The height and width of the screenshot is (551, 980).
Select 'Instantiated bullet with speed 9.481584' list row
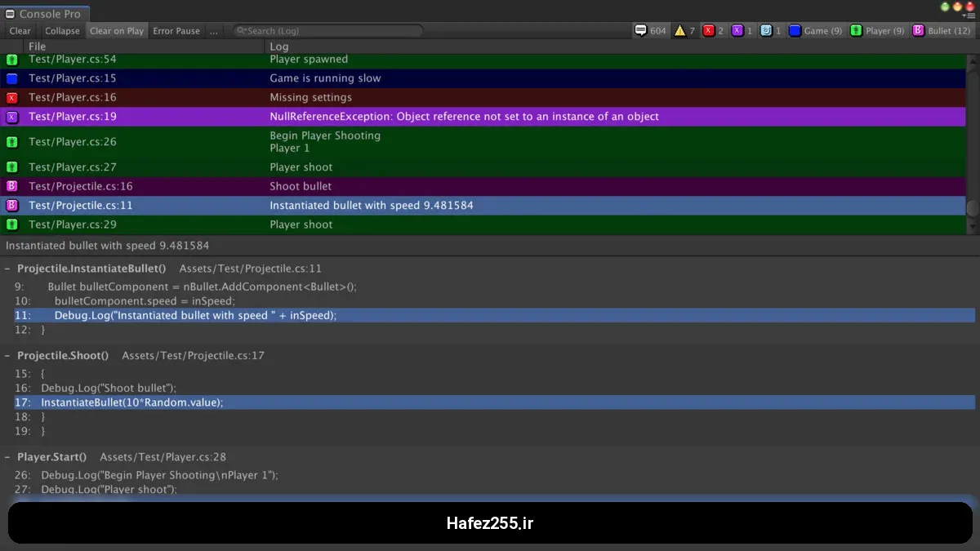(483, 206)
